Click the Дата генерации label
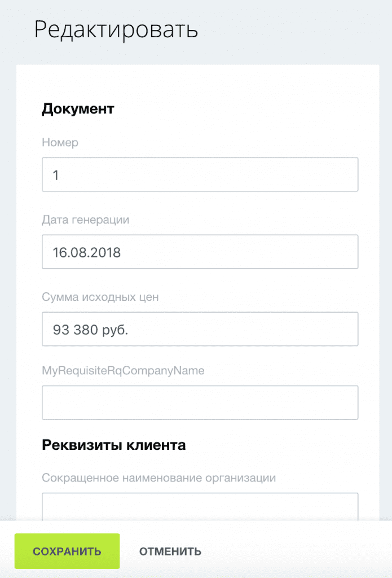Image resolution: width=392 pixels, height=578 pixels. [86, 220]
